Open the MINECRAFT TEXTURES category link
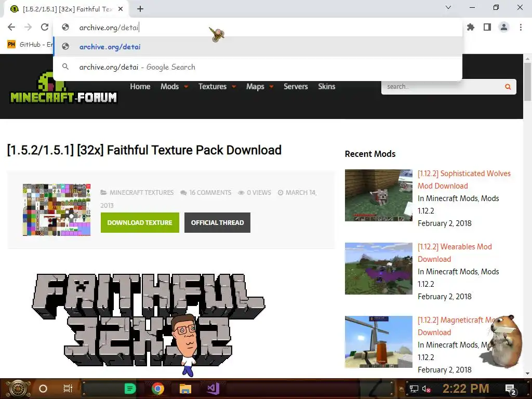This screenshot has width=532, height=399. tap(141, 193)
